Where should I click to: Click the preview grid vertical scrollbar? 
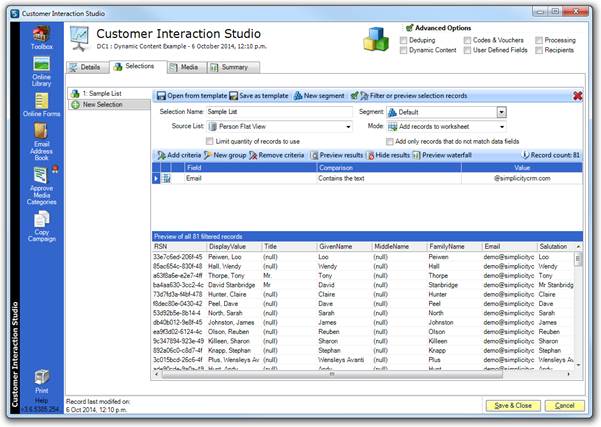click(578, 305)
